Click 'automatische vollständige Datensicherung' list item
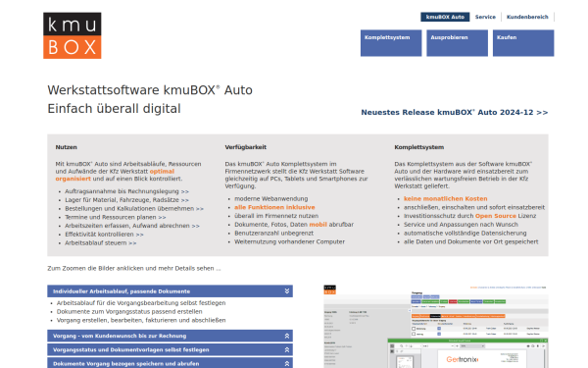 pyautogui.click(x=465, y=234)
